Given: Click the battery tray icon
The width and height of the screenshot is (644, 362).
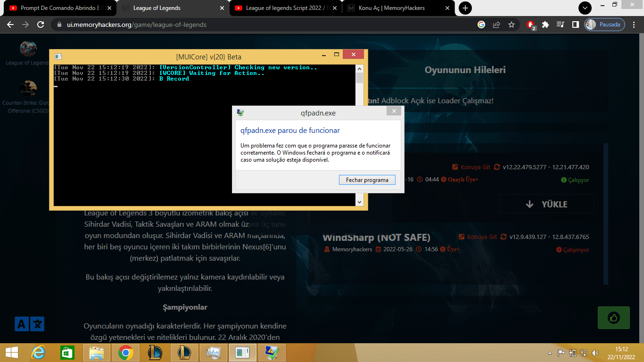Looking at the screenshot, I should click(573, 353).
